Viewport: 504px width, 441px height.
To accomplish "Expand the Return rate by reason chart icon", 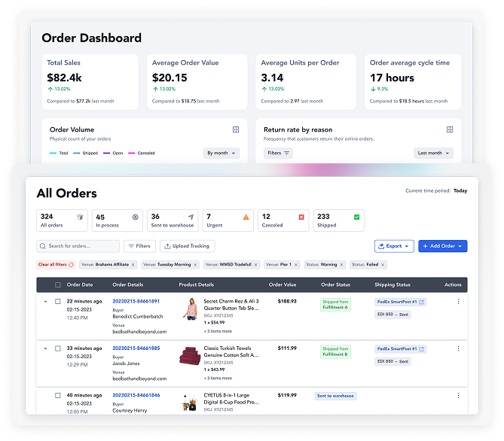I will pos(450,129).
